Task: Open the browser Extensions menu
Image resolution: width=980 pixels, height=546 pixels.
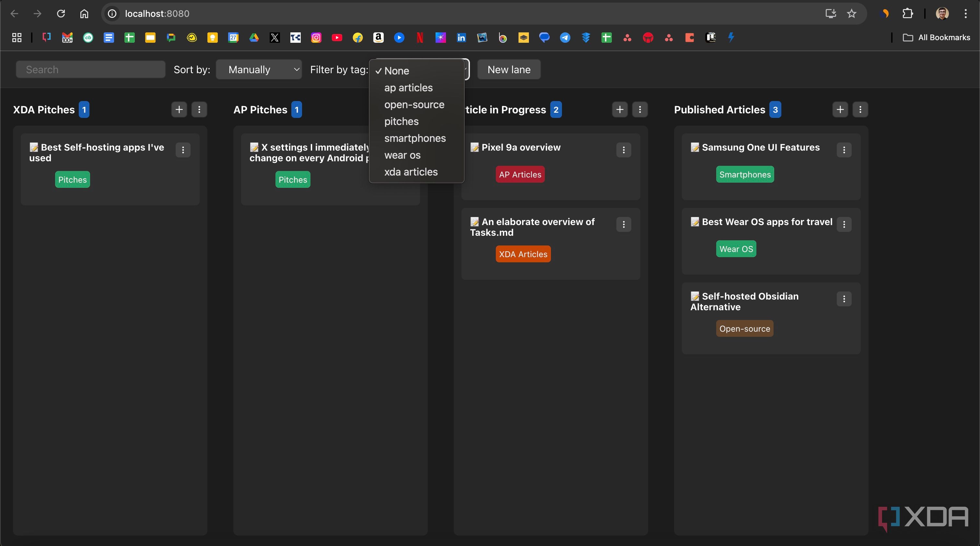Action: (908, 14)
